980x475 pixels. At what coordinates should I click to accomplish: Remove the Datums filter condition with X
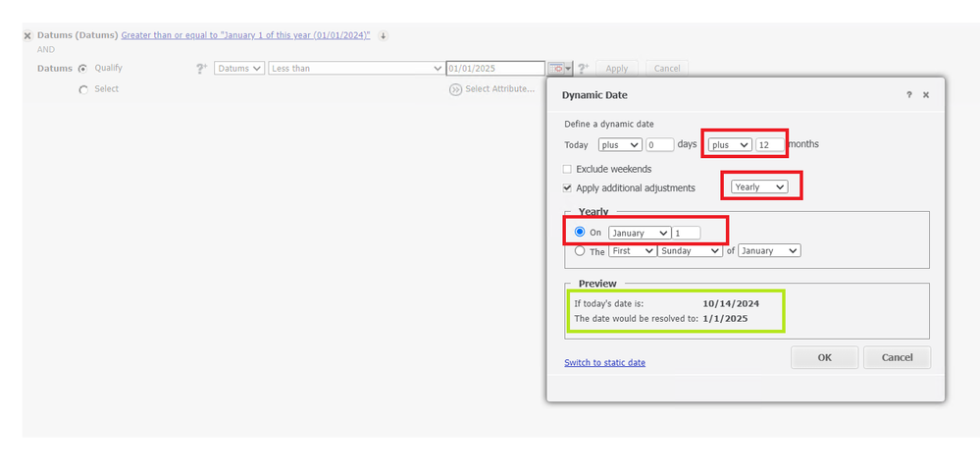pos(27,36)
